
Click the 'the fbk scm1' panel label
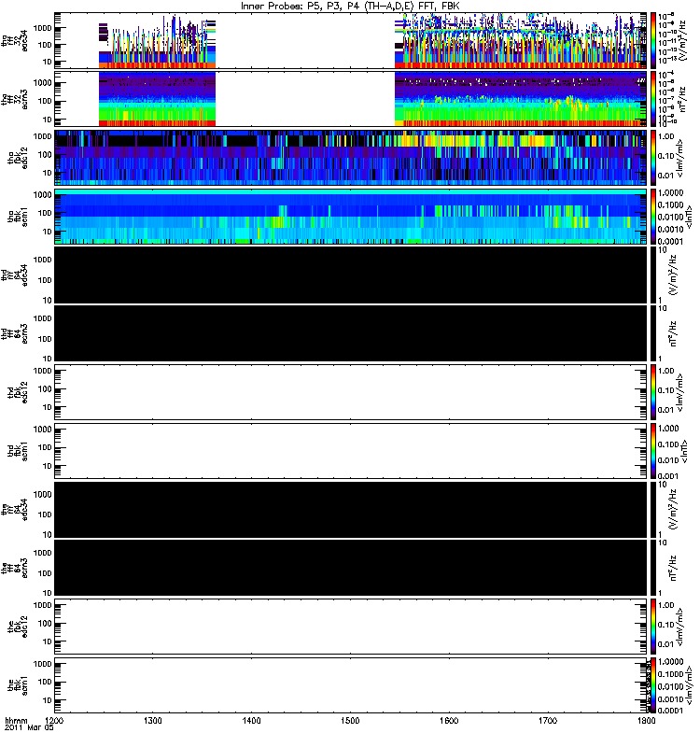18,686
